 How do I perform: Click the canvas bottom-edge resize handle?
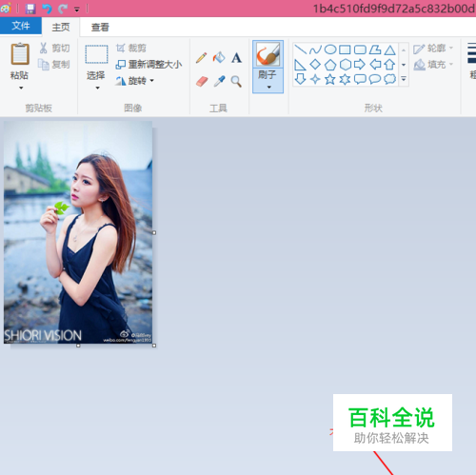(x=78, y=346)
